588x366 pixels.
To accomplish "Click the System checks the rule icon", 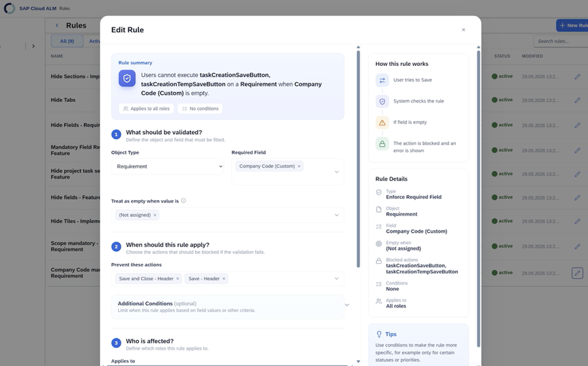I will (x=382, y=101).
